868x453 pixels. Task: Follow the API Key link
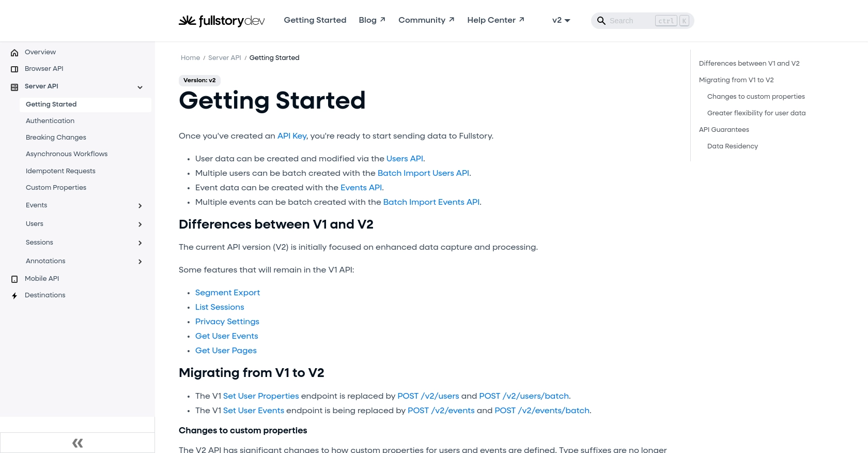click(292, 136)
